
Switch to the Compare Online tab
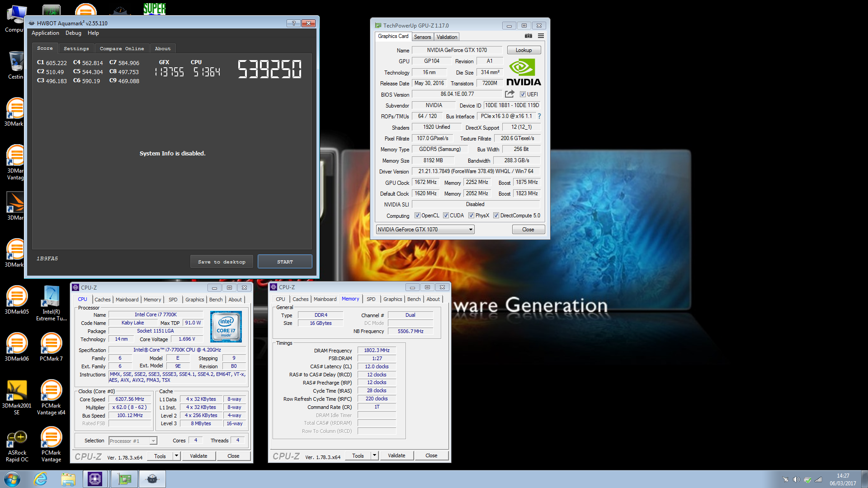pos(122,49)
